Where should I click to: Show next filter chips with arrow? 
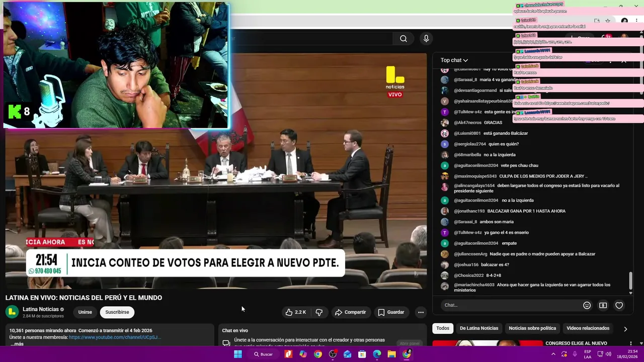[625, 329]
